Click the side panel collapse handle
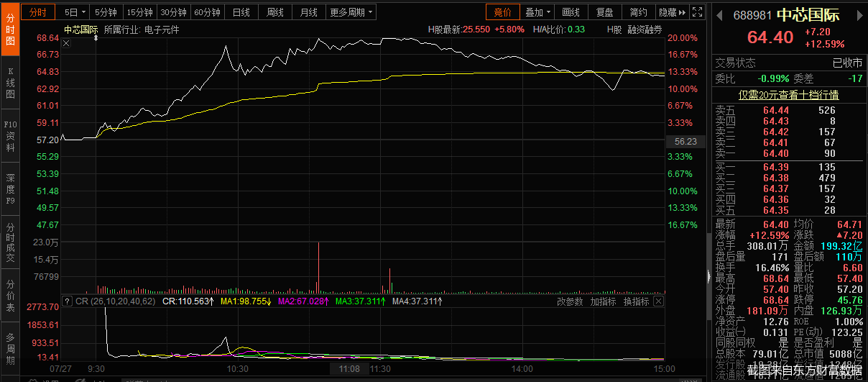Viewport: 868px width, 382px height. (x=710, y=277)
